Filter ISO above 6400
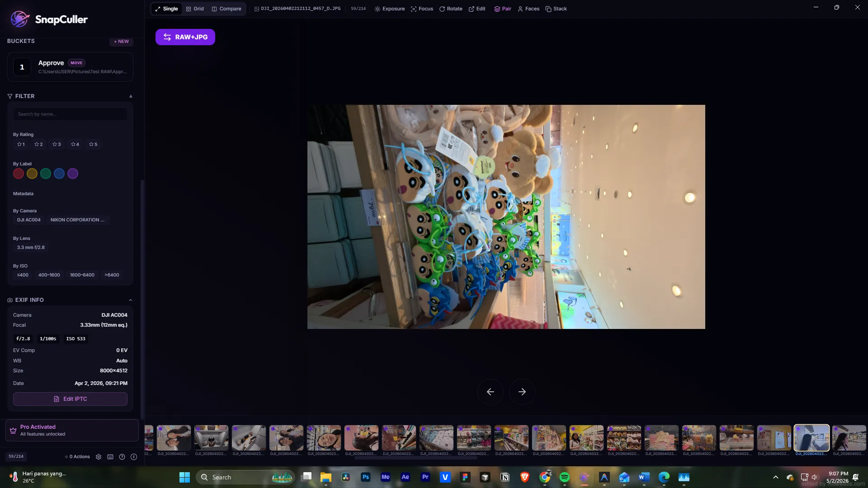This screenshot has height=488, width=868. tap(112, 275)
